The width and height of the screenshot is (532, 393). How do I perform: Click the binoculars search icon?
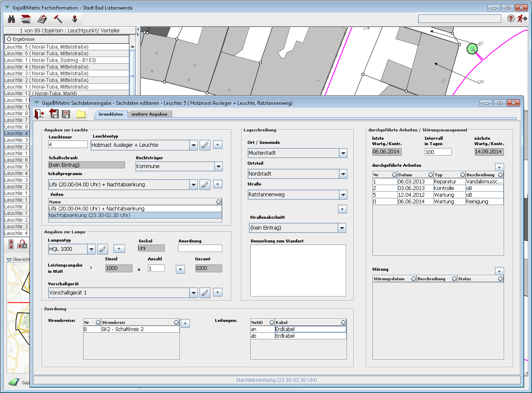(12, 19)
